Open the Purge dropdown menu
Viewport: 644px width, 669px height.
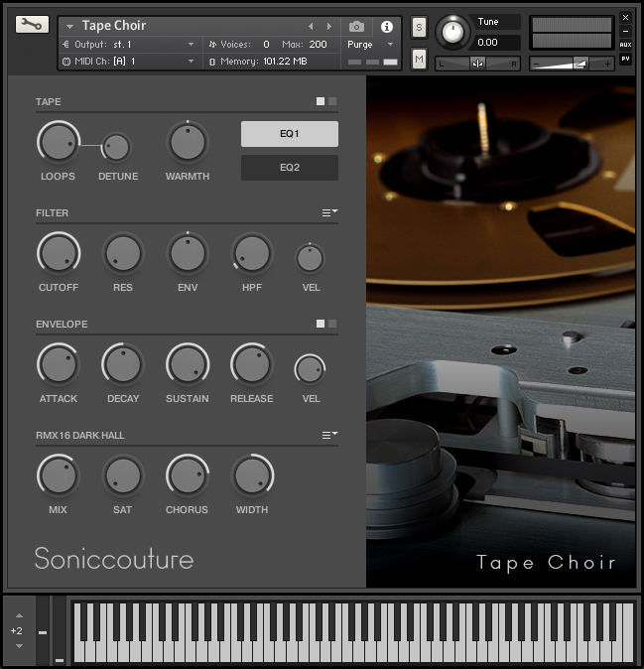370,45
